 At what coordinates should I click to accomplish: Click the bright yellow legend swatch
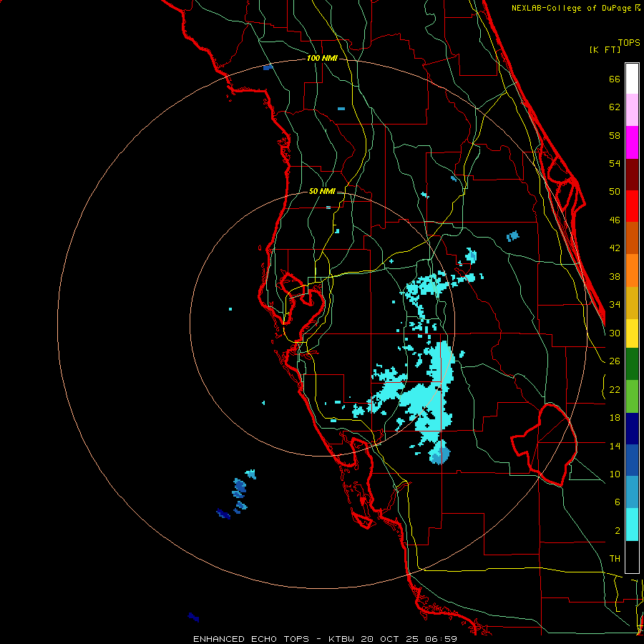(632, 333)
